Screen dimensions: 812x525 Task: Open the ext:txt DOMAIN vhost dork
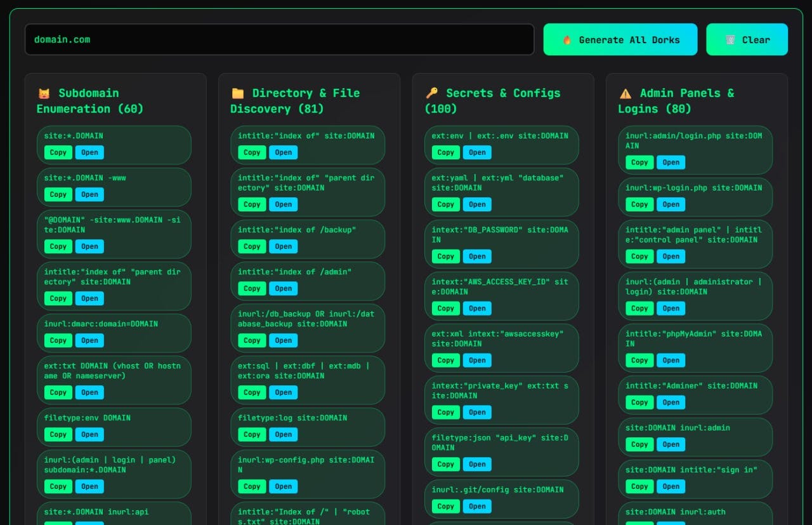click(89, 392)
